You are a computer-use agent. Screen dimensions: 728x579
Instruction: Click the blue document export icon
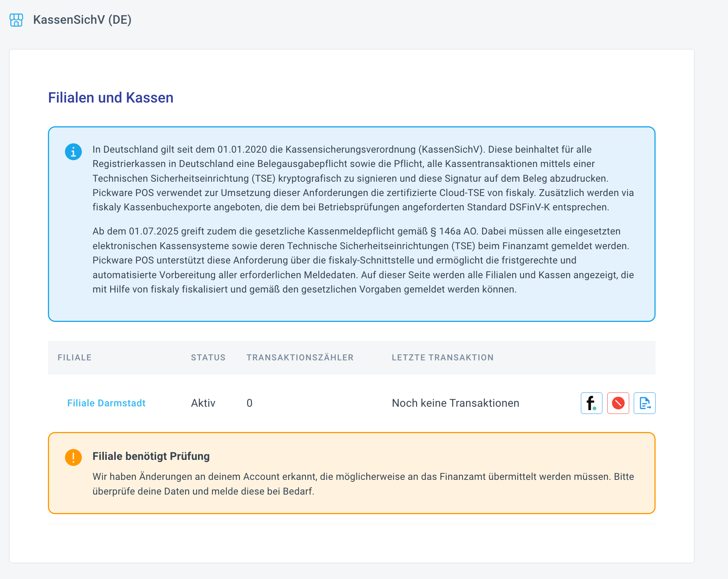click(x=644, y=403)
